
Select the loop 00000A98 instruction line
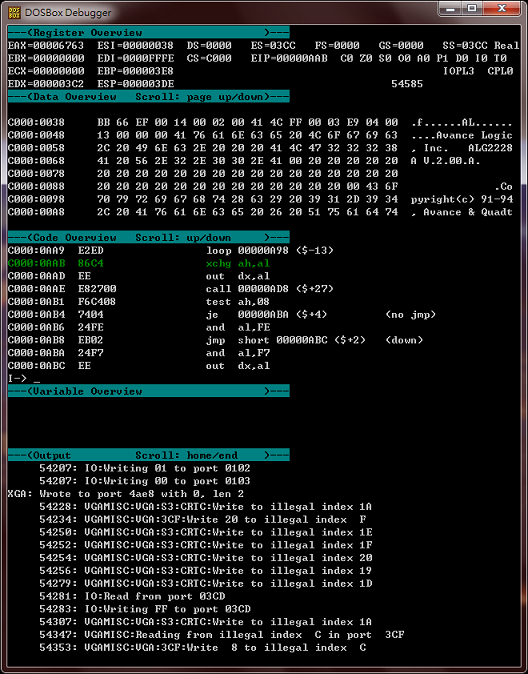(x=170, y=250)
